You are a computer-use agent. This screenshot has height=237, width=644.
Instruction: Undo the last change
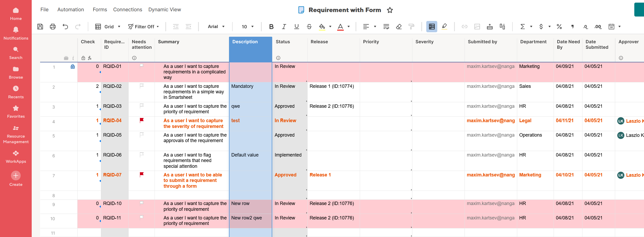pos(65,26)
